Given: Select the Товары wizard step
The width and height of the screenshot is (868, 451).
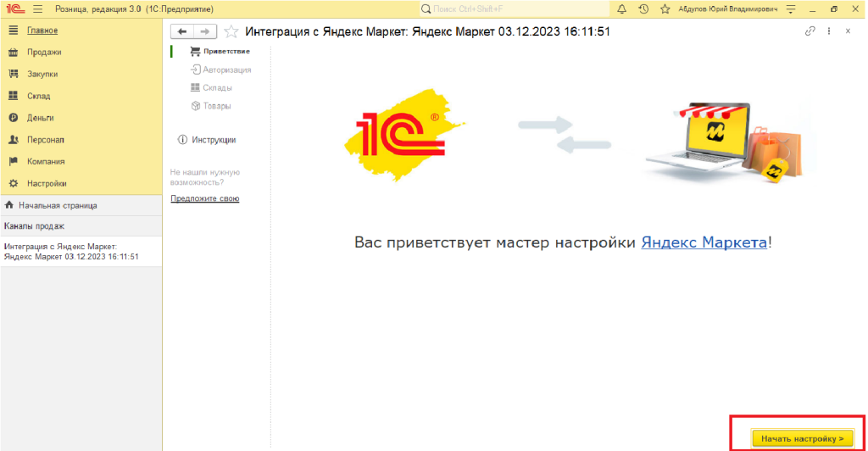Looking at the screenshot, I should pyautogui.click(x=216, y=106).
